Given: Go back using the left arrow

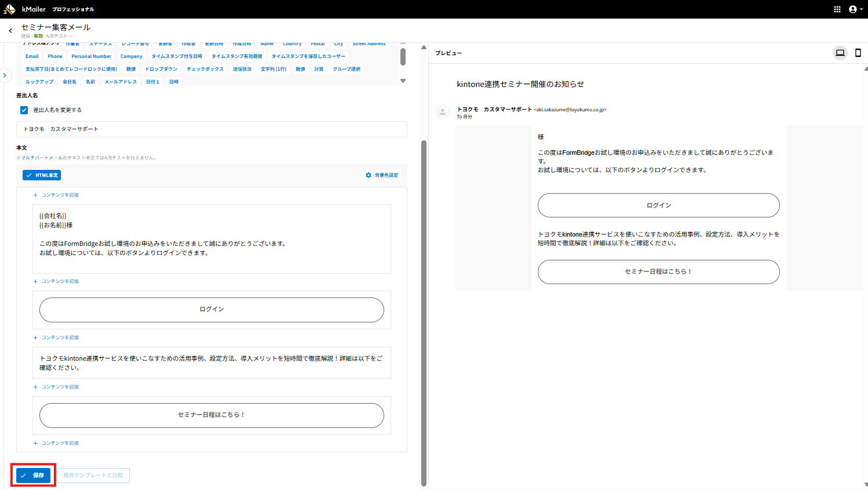Looking at the screenshot, I should click(x=10, y=31).
